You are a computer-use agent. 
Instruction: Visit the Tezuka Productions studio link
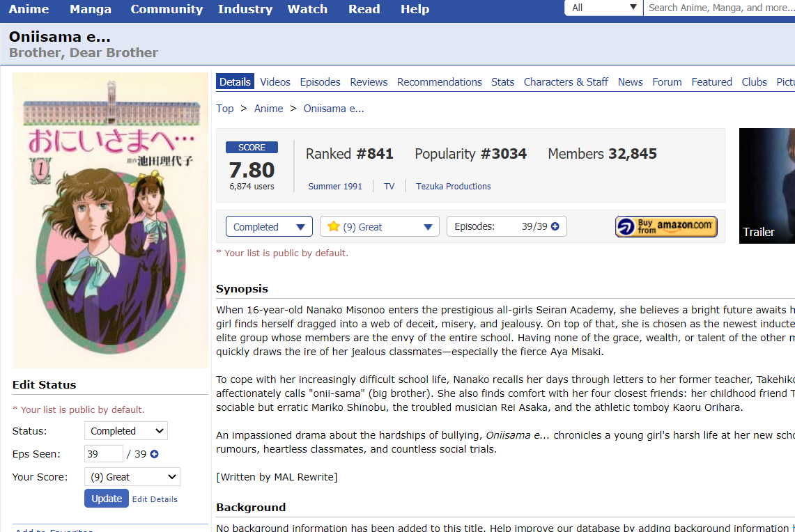pos(453,187)
